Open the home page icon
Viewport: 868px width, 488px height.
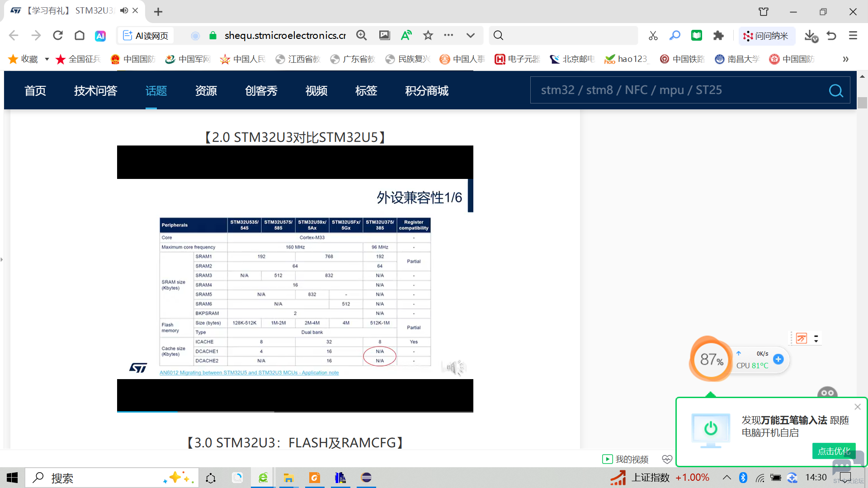(x=80, y=35)
